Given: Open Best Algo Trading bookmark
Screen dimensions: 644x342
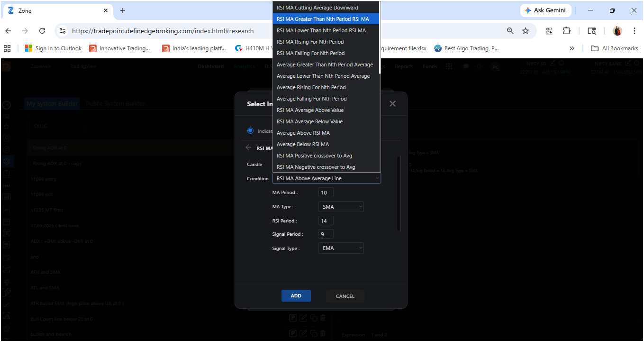Looking at the screenshot, I should point(466,48).
